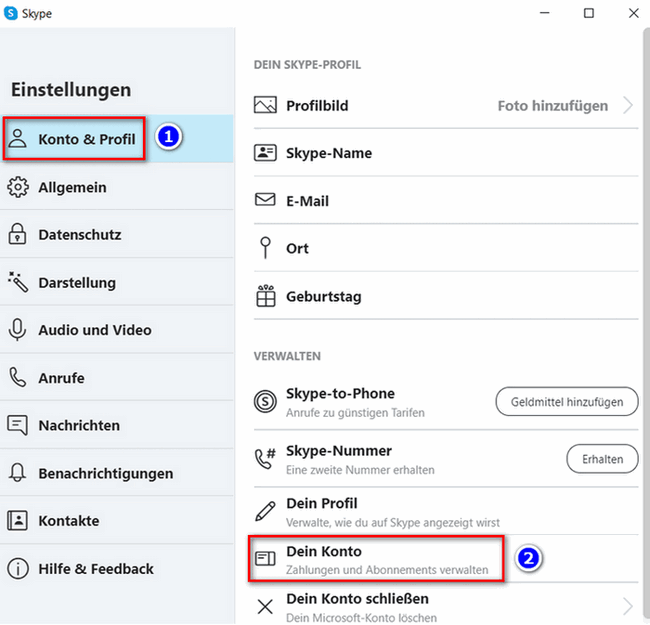This screenshot has height=625, width=650.
Task: Click the gear icon beside Allgemein
Action: 18,187
